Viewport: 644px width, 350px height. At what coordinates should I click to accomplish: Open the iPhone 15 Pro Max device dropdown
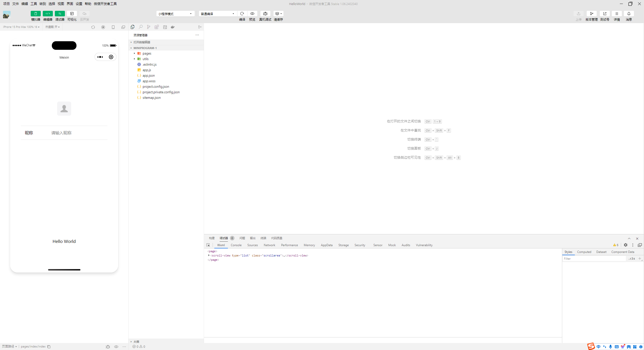click(x=21, y=27)
